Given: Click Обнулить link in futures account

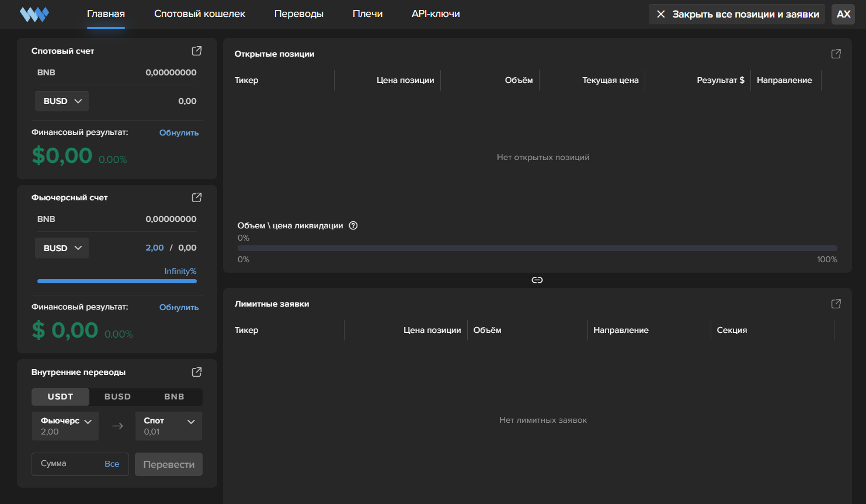Looking at the screenshot, I should coord(179,307).
